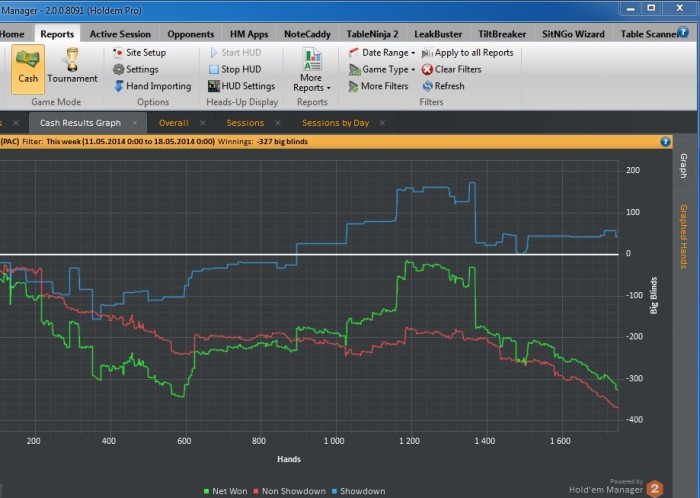Click Winnings -327 big blinds text
Screen dimensions: 700x498
(263, 141)
